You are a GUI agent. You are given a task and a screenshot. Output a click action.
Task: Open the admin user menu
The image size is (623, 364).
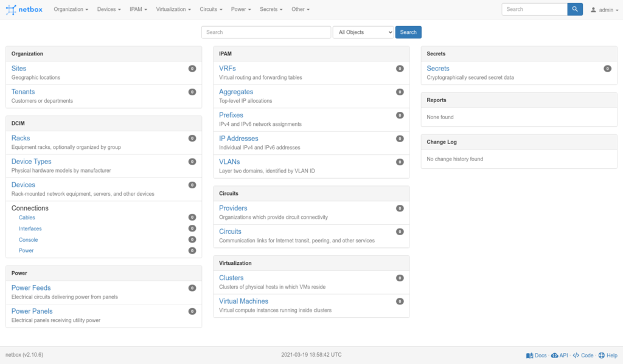(x=605, y=10)
